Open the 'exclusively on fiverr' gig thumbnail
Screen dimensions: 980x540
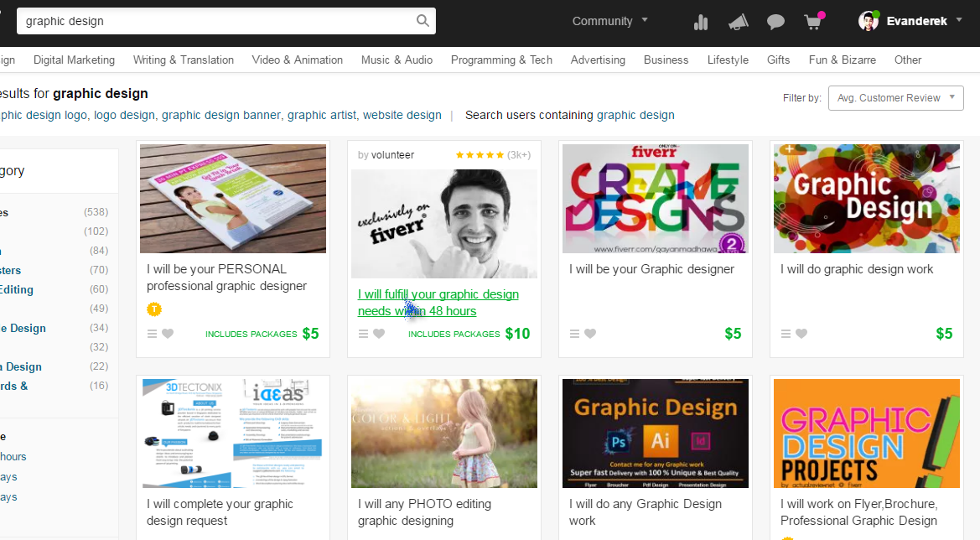click(444, 224)
